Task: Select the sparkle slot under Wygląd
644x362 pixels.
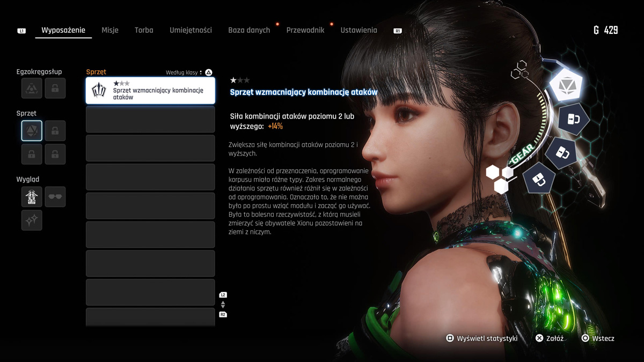Action: pyautogui.click(x=32, y=220)
